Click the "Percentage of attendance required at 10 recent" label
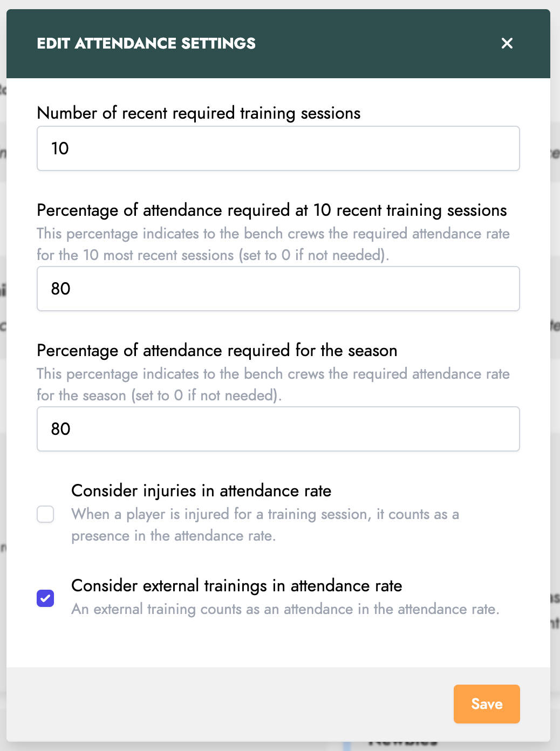This screenshot has height=751, width=560. coord(271,210)
